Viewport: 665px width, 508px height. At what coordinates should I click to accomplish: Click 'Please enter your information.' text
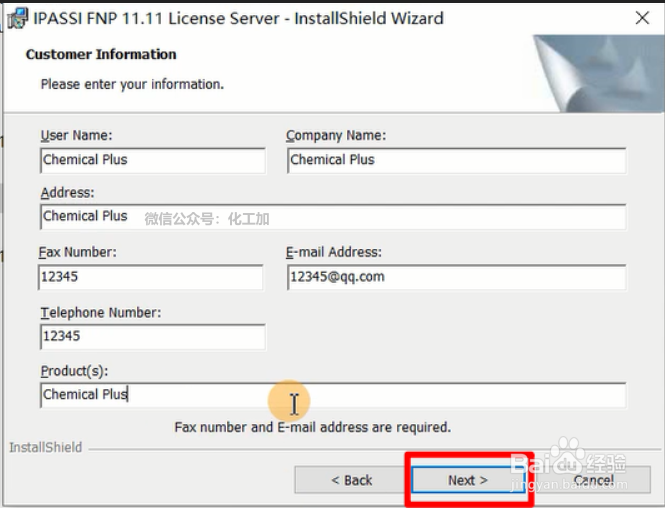[132, 84]
